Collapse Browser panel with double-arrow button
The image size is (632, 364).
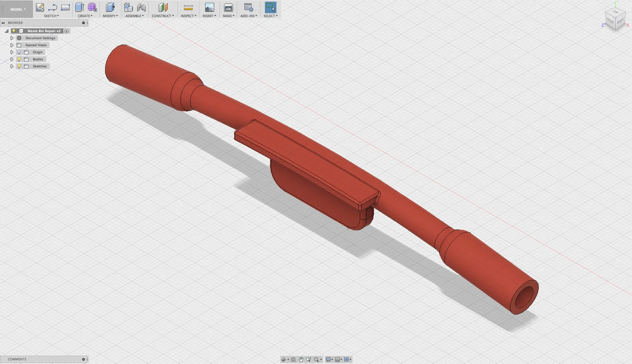pyautogui.click(x=3, y=23)
